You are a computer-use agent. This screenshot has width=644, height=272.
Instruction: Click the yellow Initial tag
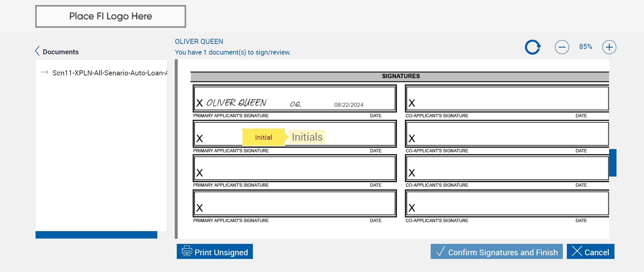pos(263,137)
